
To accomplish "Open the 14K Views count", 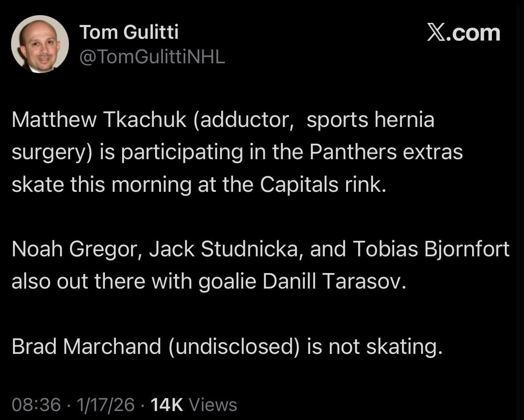I will point(194,404).
